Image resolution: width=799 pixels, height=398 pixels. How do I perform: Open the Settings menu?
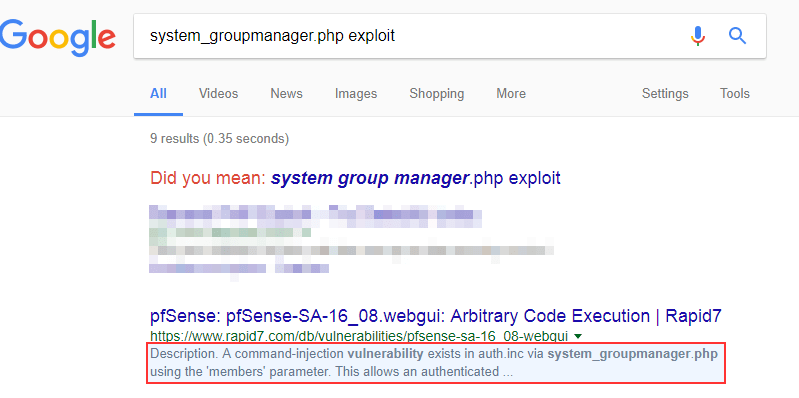pyautogui.click(x=665, y=94)
